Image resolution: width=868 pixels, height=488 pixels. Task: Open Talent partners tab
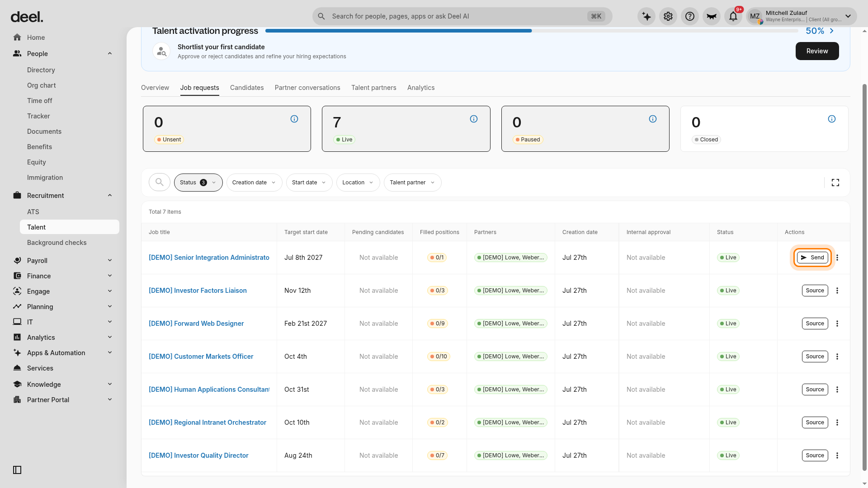374,88
